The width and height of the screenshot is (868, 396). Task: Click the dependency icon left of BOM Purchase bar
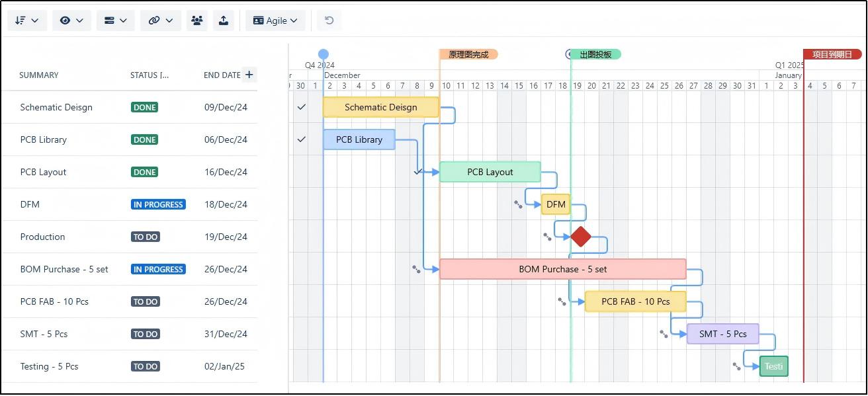pyautogui.click(x=416, y=269)
